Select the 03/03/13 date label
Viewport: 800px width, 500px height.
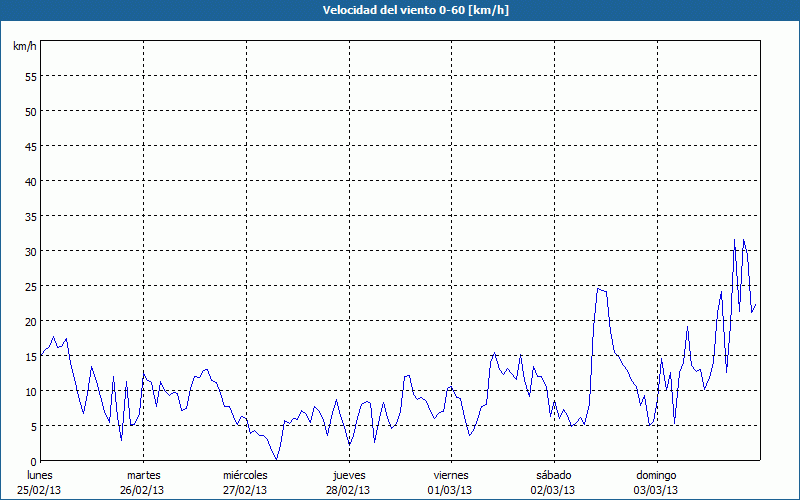tap(656, 490)
